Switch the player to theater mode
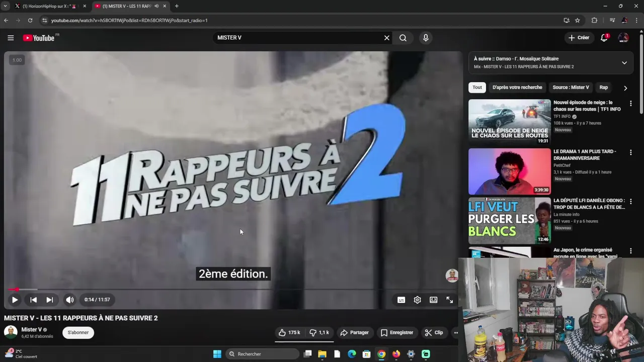The width and height of the screenshot is (644, 362). [x=433, y=300]
